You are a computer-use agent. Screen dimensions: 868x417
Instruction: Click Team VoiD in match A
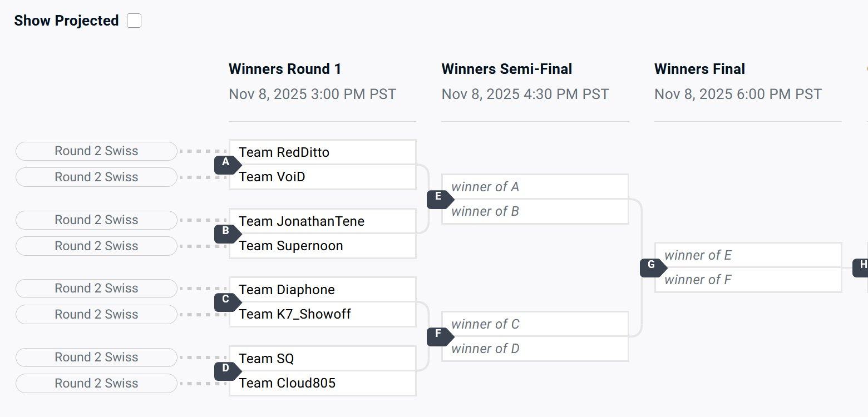[x=323, y=177]
